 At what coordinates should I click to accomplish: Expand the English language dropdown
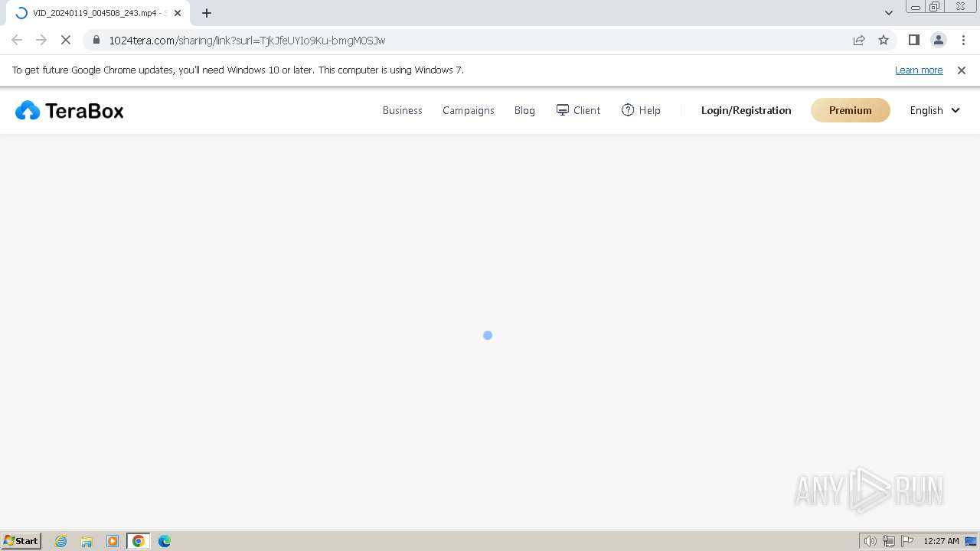[934, 110]
